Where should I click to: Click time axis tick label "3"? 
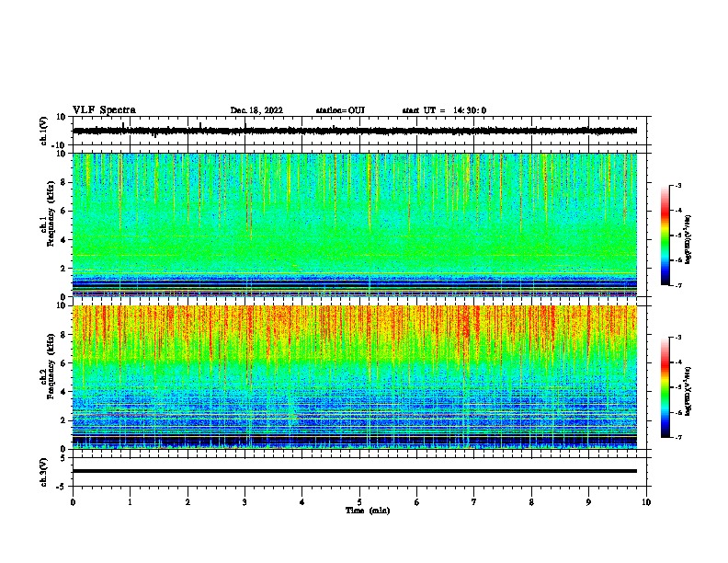[x=245, y=502]
